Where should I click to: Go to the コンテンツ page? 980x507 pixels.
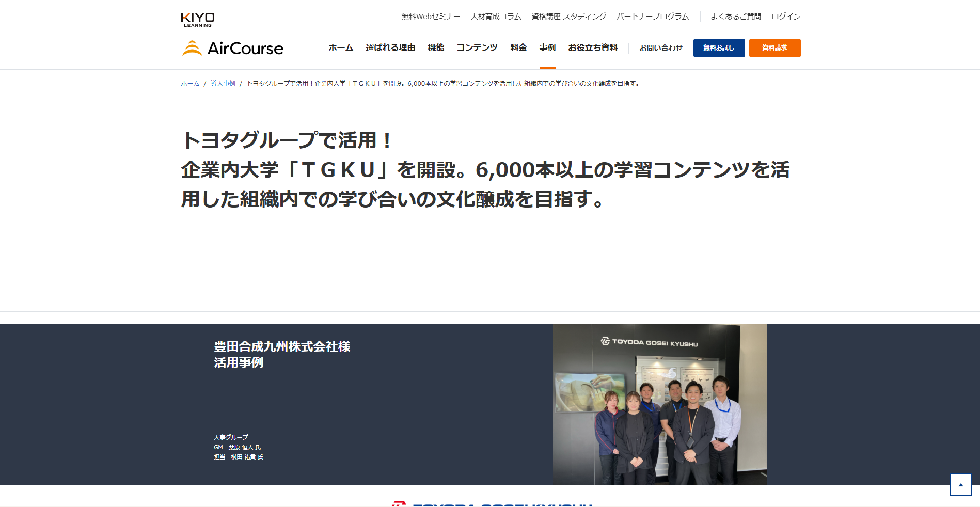[477, 48]
